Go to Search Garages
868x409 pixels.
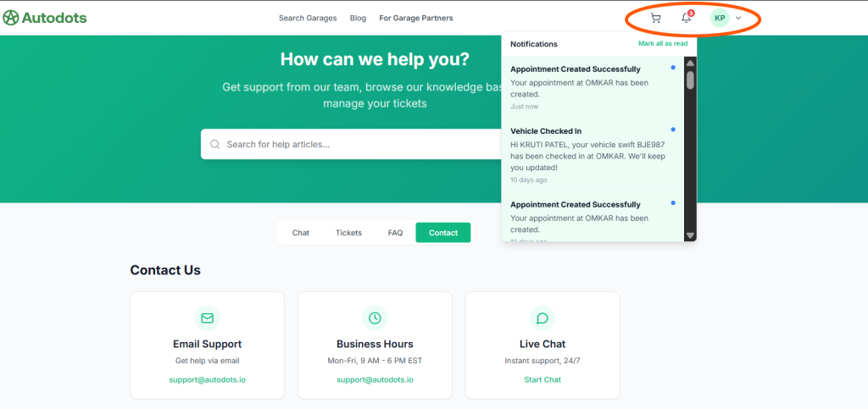pos(308,19)
